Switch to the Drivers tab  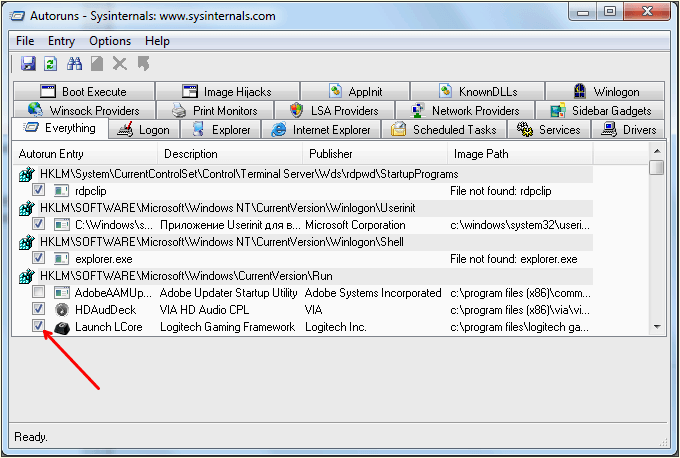point(628,130)
